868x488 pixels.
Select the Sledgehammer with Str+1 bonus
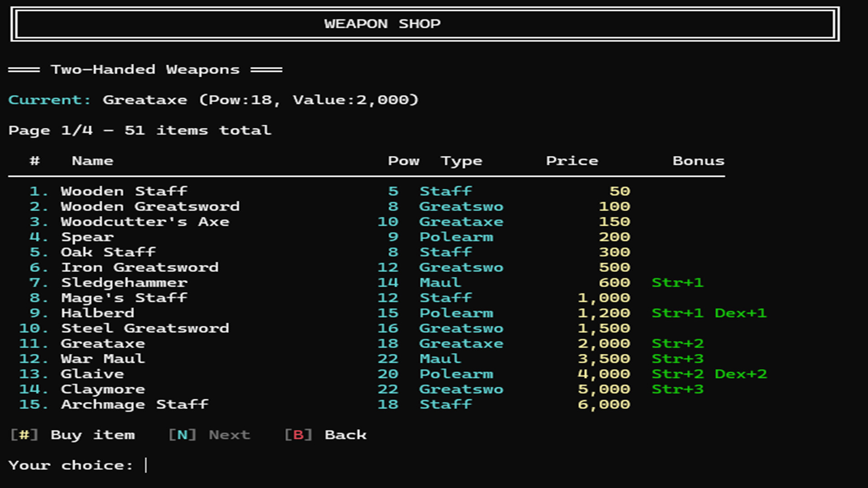[124, 283]
